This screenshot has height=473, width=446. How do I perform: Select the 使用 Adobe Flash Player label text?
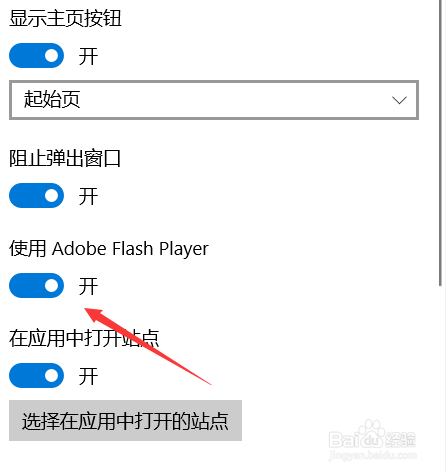[109, 249]
